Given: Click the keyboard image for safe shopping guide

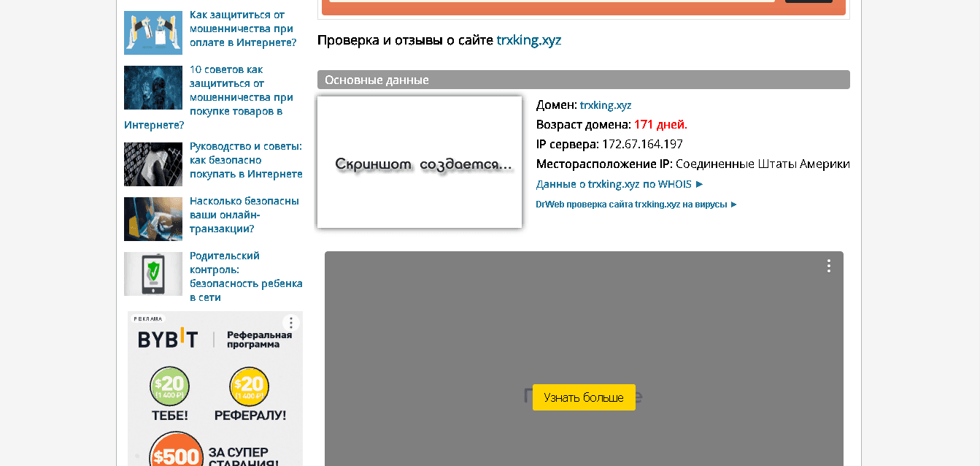Looking at the screenshot, I should 153,164.
